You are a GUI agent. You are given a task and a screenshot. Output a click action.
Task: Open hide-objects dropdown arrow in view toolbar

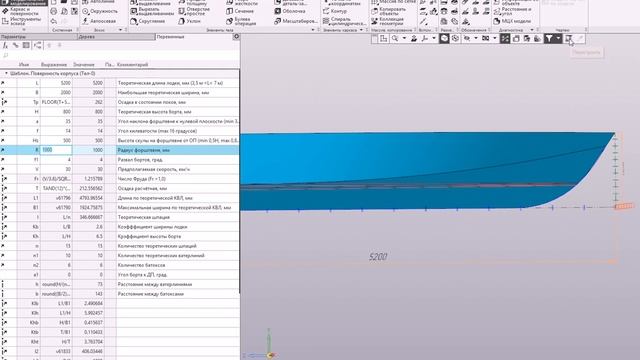tap(475, 38)
